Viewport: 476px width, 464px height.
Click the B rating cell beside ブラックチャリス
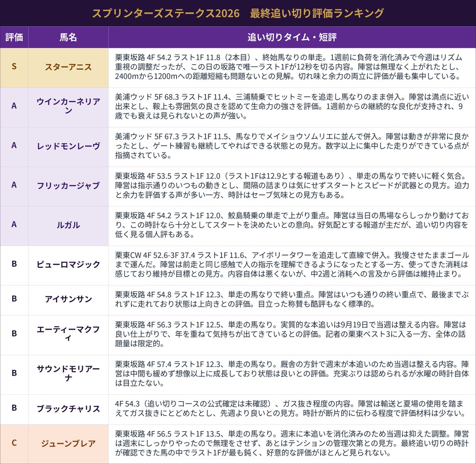tap(14, 410)
